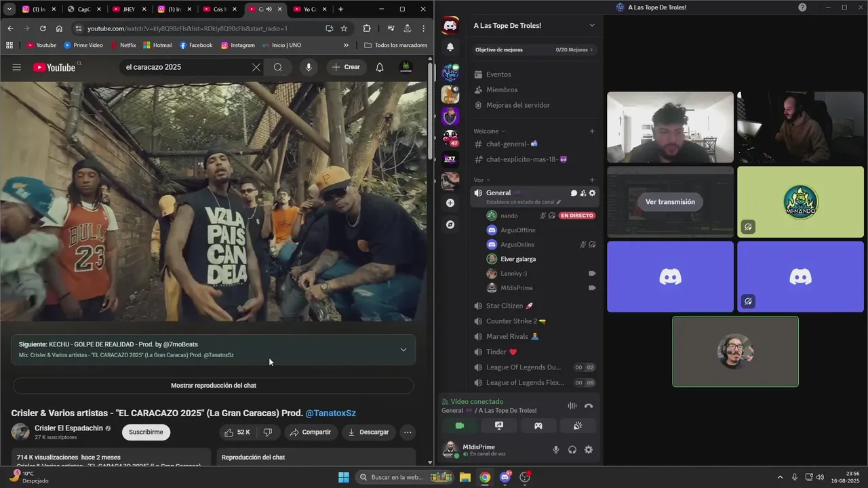This screenshot has width=868, height=488.
Task: Add a server with plus icon
Action: click(x=450, y=203)
